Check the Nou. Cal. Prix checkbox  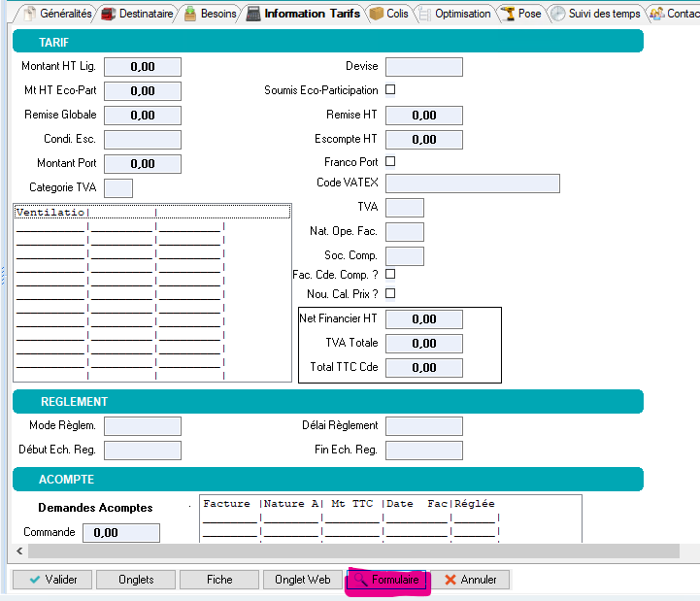coord(390,293)
